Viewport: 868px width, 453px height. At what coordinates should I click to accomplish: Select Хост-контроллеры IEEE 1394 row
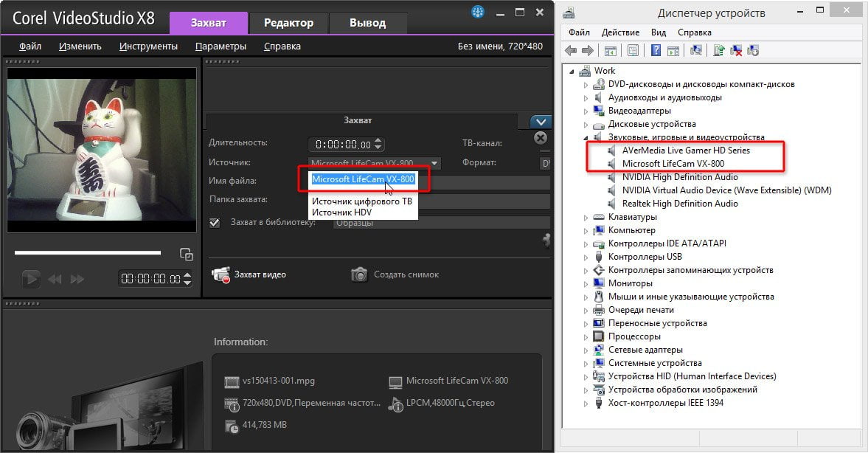pos(665,403)
